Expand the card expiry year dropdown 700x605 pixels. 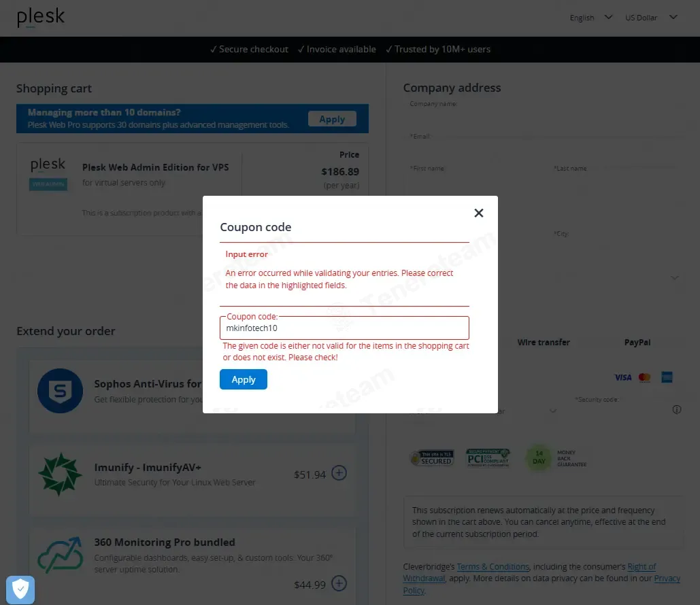(x=552, y=411)
